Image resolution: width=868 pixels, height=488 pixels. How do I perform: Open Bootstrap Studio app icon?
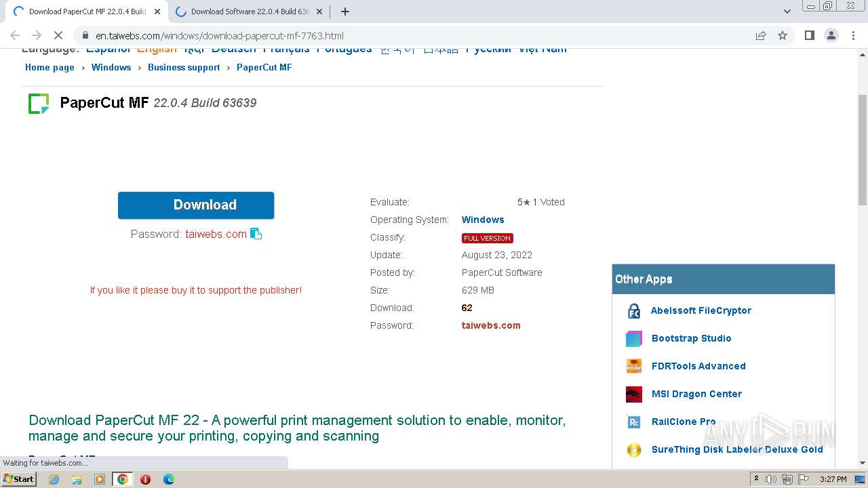634,339
